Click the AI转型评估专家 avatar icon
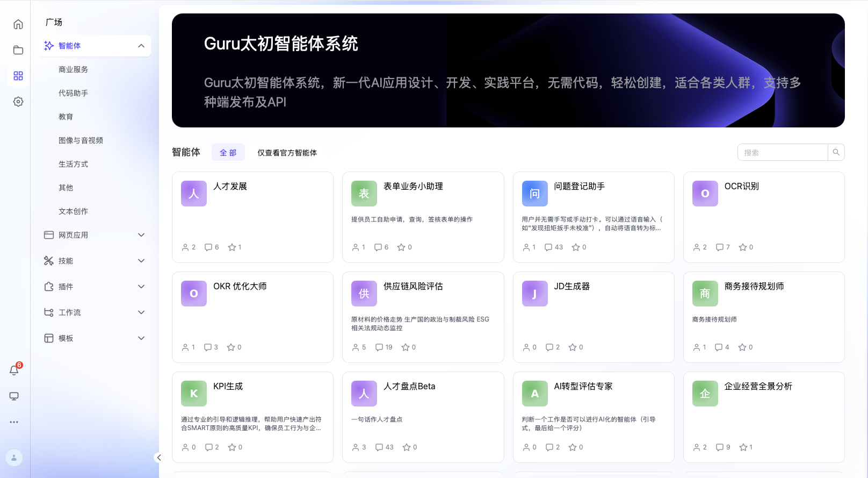Viewport: 868px width, 478px height. (535, 394)
